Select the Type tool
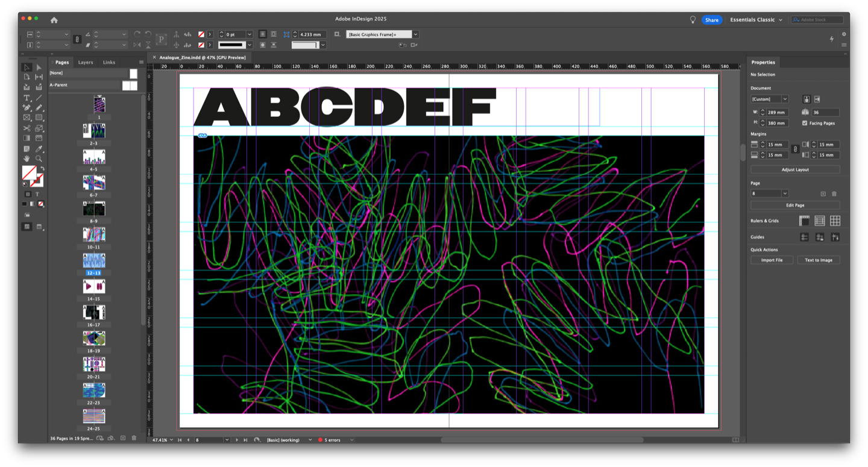868x467 pixels. click(27, 98)
